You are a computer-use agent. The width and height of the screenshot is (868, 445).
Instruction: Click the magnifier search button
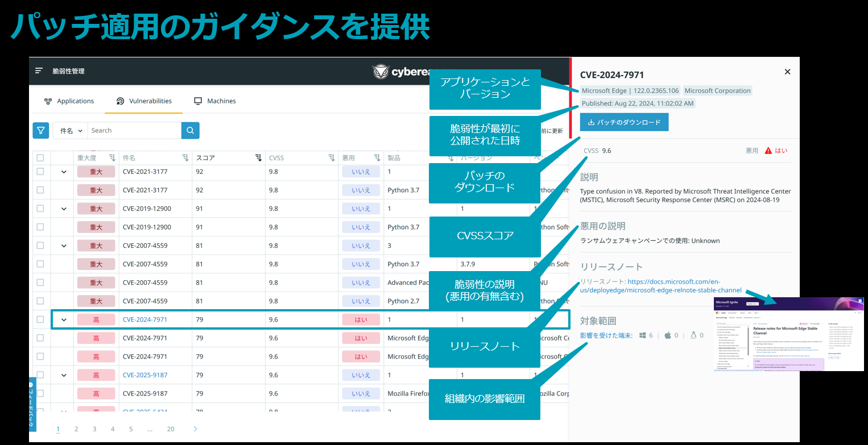pyautogui.click(x=191, y=131)
